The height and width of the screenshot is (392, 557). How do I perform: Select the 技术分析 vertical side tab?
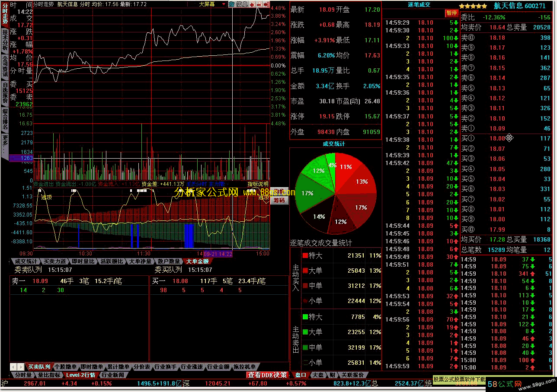tap(5, 40)
